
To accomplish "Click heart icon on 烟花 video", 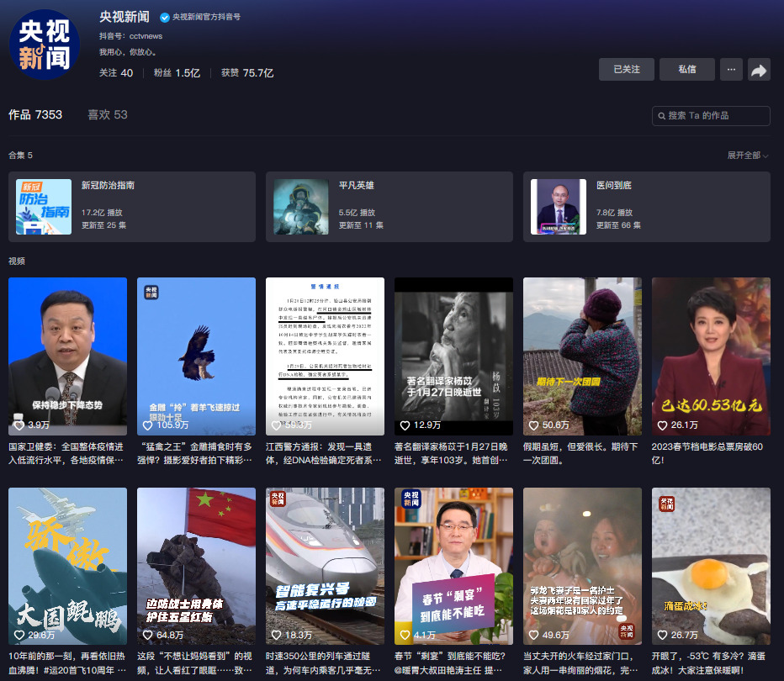I will [533, 635].
